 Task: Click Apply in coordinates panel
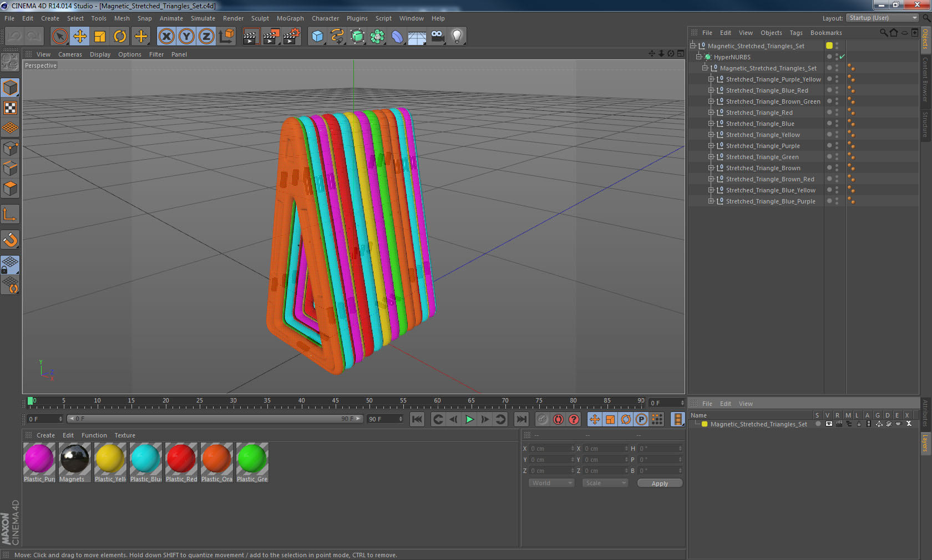tap(660, 483)
